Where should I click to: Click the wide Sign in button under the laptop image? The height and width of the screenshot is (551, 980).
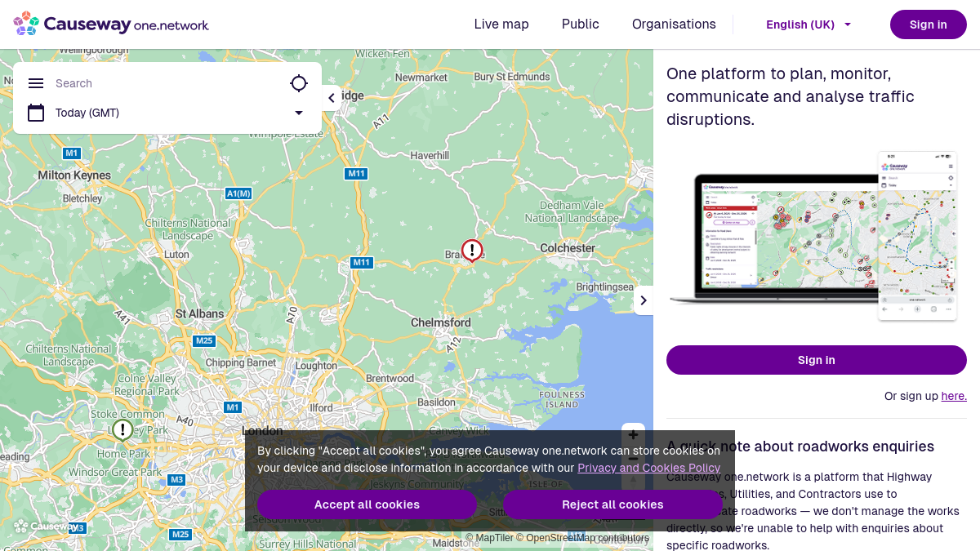click(817, 360)
